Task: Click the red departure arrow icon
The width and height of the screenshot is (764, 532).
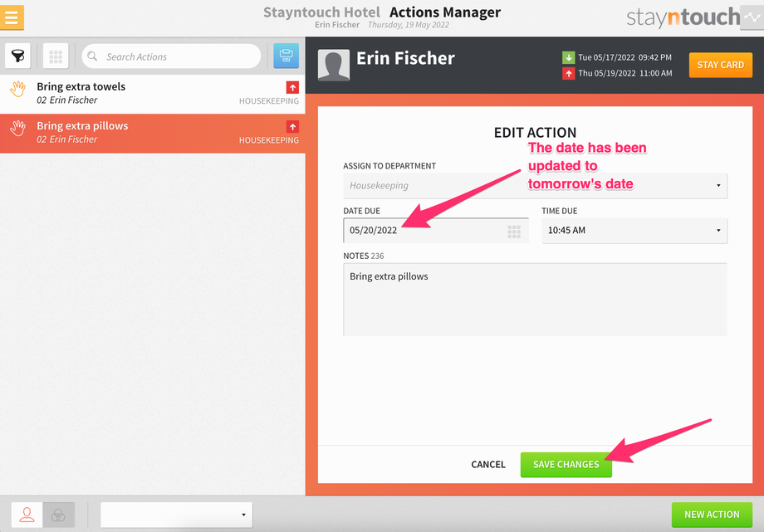Action: pyautogui.click(x=568, y=74)
